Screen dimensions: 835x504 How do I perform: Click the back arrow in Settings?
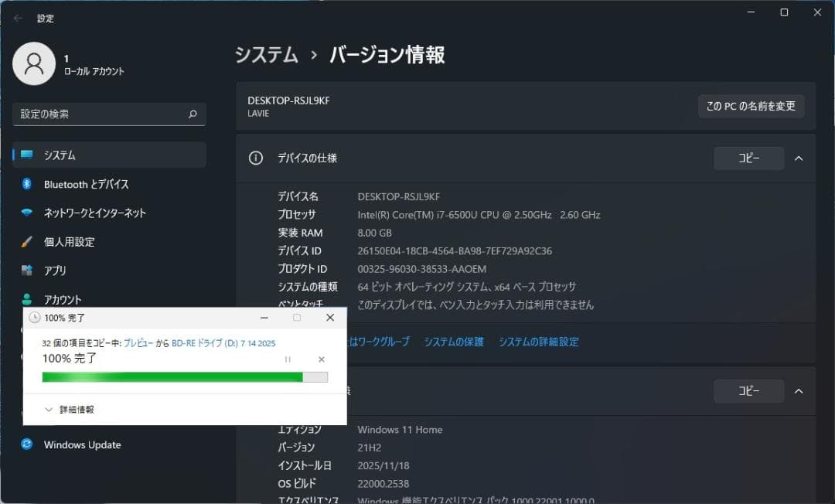coord(17,17)
